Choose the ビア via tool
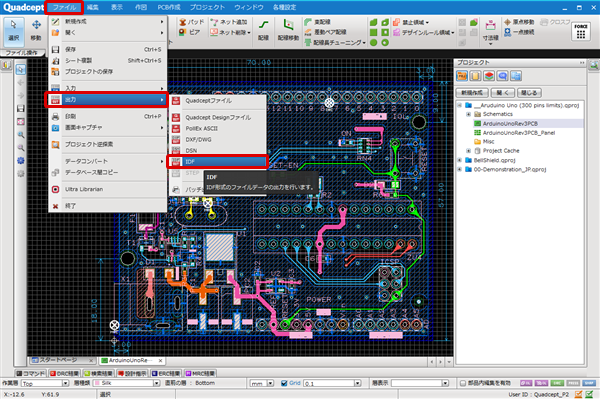This screenshot has width=600, height=399. (190, 32)
